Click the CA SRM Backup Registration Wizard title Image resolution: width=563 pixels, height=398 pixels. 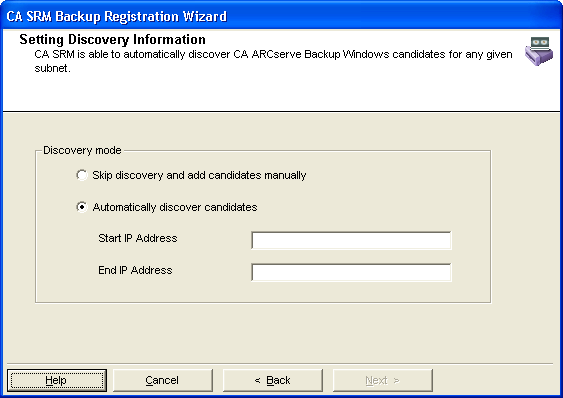pos(117,17)
